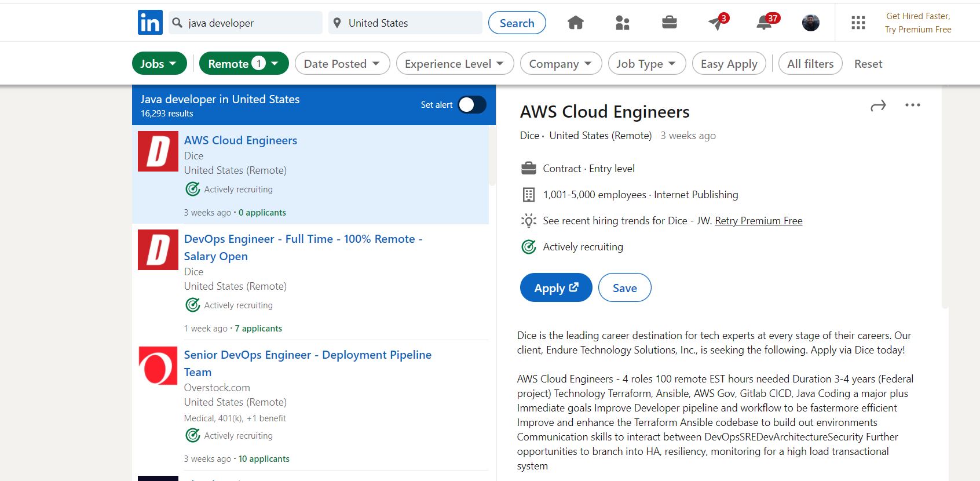Click the LinkedIn logo
The width and height of the screenshot is (980, 481).
coord(150,23)
